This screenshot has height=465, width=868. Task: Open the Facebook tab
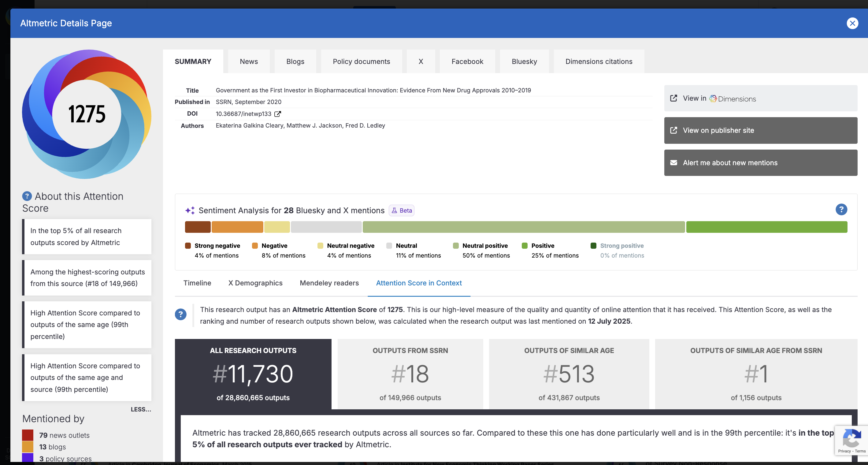coord(467,61)
